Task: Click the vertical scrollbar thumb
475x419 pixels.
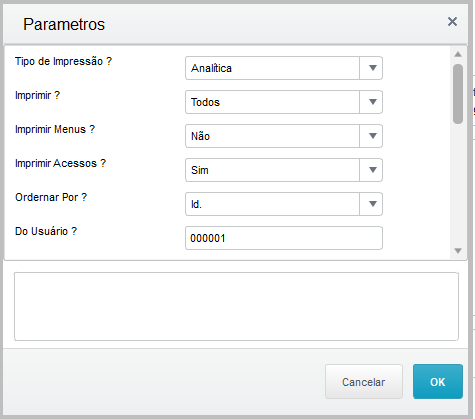Action: [x=458, y=94]
